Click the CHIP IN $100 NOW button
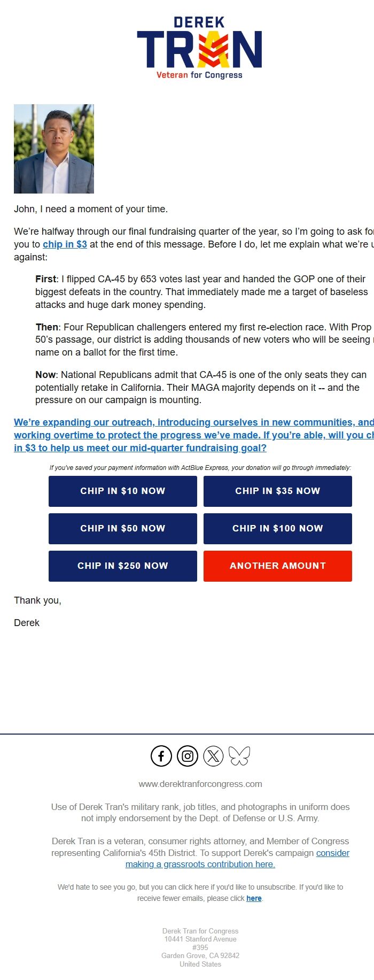This screenshot has width=374, height=980. (277, 528)
